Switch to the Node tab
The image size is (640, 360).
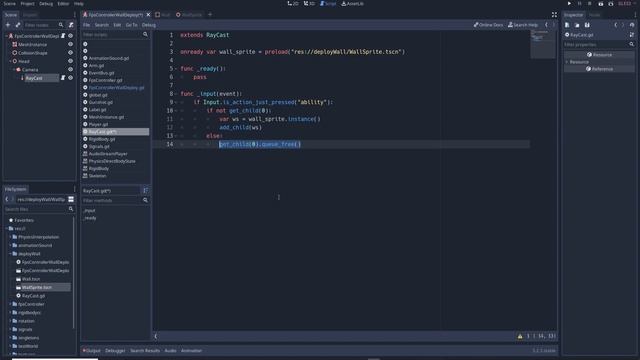click(595, 15)
